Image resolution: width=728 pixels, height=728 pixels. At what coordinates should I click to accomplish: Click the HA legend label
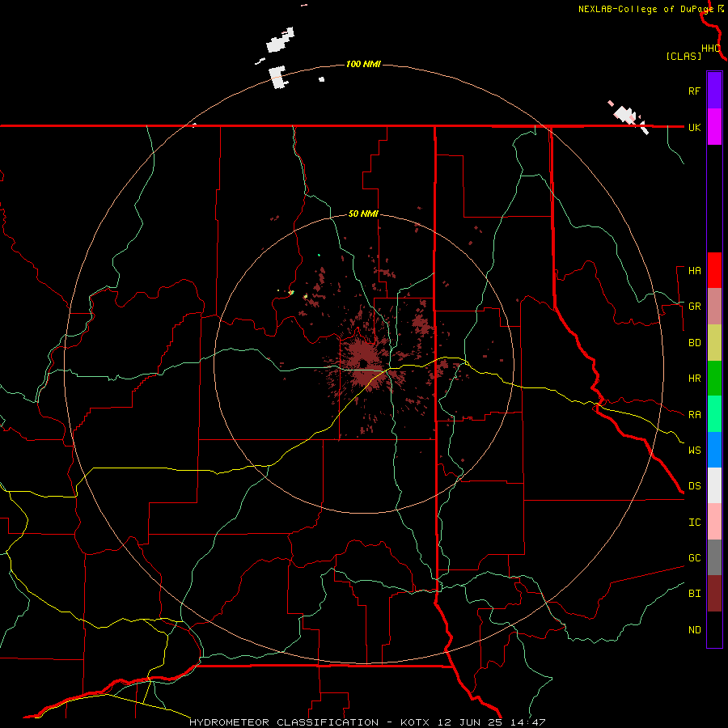click(694, 271)
